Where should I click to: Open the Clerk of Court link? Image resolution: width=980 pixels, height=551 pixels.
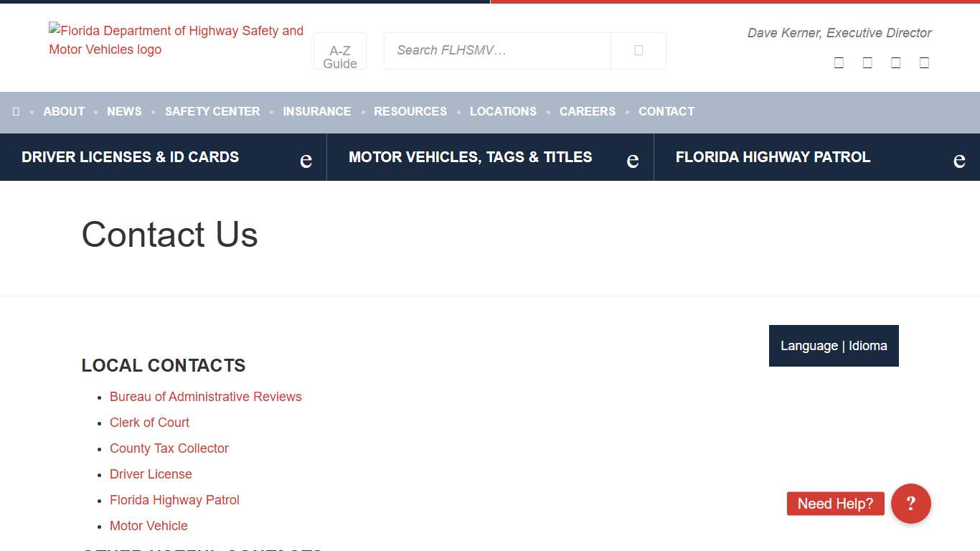pyautogui.click(x=149, y=422)
